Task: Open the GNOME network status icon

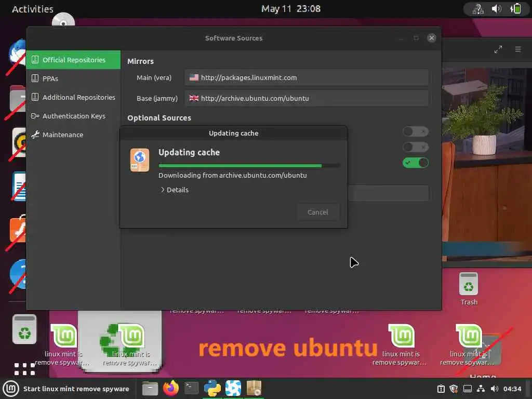Action: tap(478, 9)
